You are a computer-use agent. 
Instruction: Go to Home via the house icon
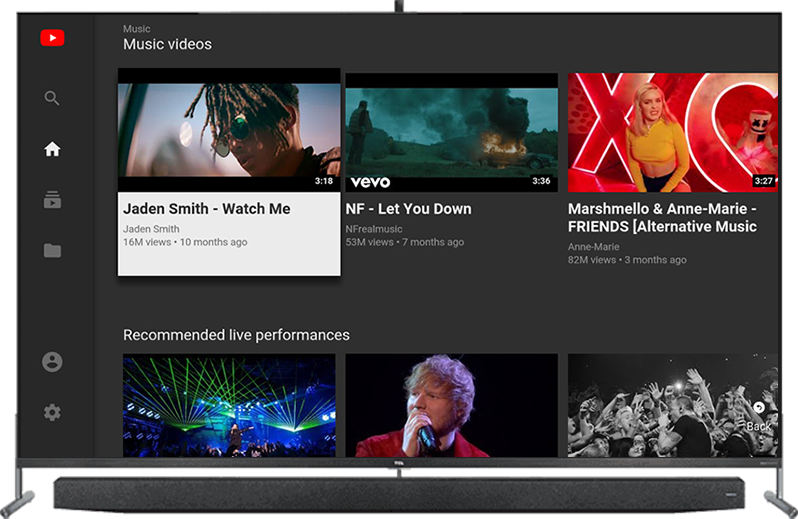tap(52, 149)
